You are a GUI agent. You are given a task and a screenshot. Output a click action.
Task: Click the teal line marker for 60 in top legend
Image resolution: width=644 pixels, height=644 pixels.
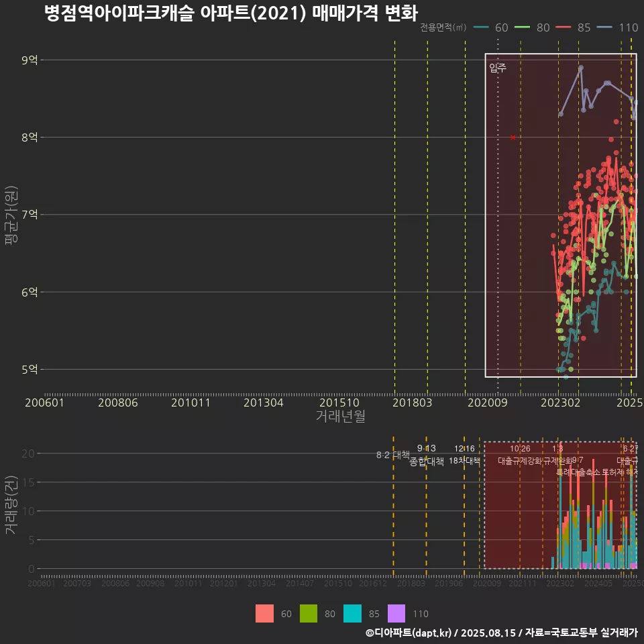click(x=481, y=27)
